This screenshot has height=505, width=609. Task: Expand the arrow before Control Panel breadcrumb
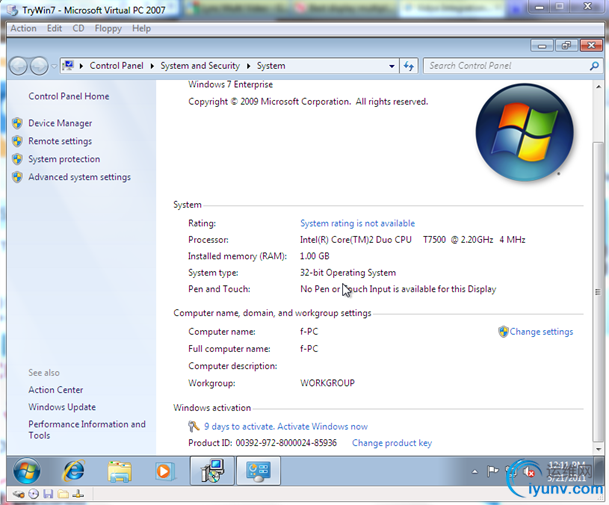tap(81, 66)
